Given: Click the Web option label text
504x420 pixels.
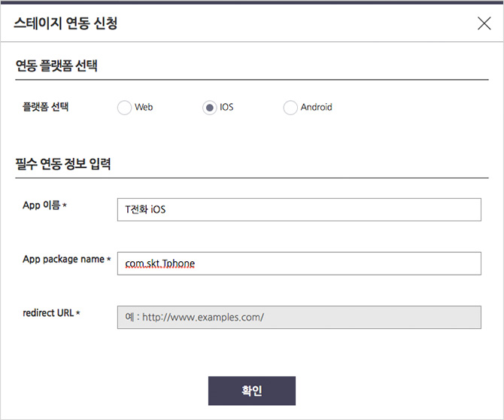Looking at the screenshot, I should pyautogui.click(x=144, y=107).
